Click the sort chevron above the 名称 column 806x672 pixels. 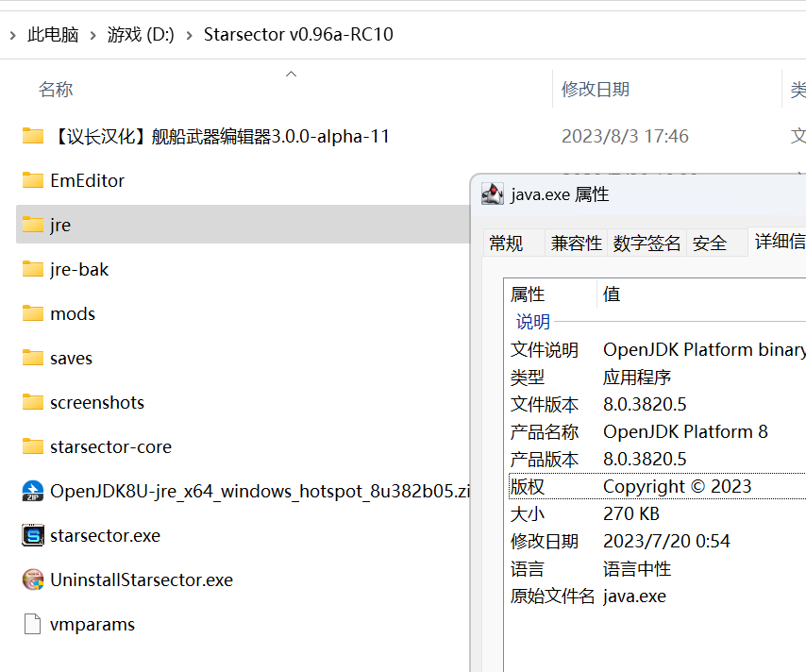(x=291, y=72)
